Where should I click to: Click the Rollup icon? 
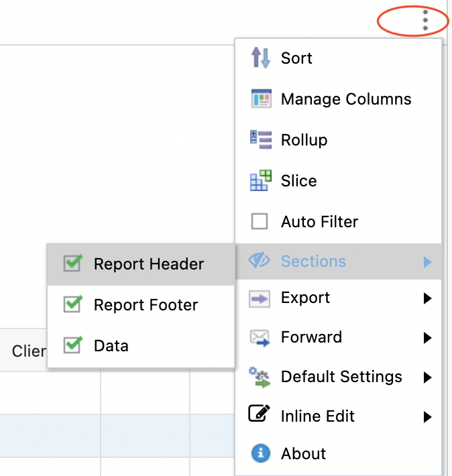pos(260,140)
